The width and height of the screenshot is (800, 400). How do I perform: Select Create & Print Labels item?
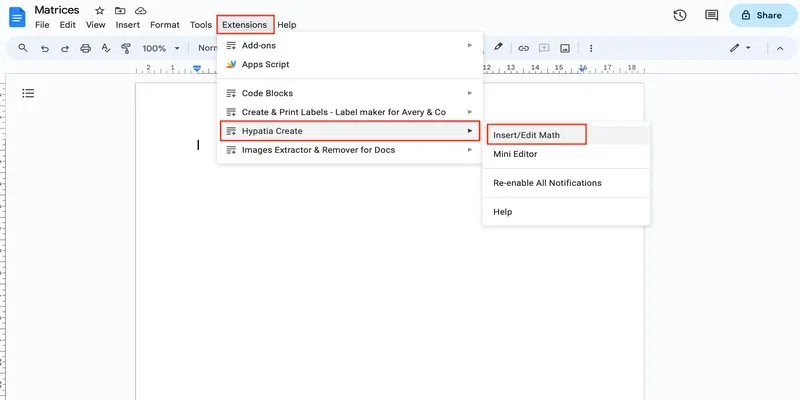pyautogui.click(x=350, y=112)
